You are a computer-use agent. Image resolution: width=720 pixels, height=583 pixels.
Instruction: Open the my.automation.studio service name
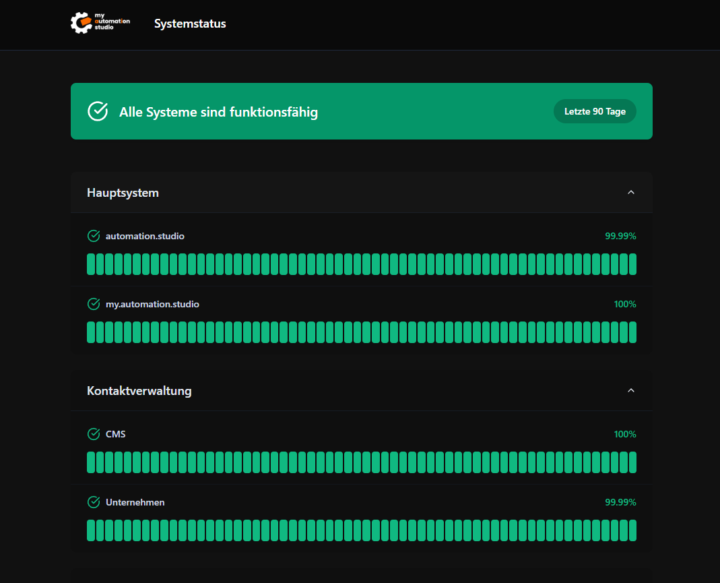[152, 304]
